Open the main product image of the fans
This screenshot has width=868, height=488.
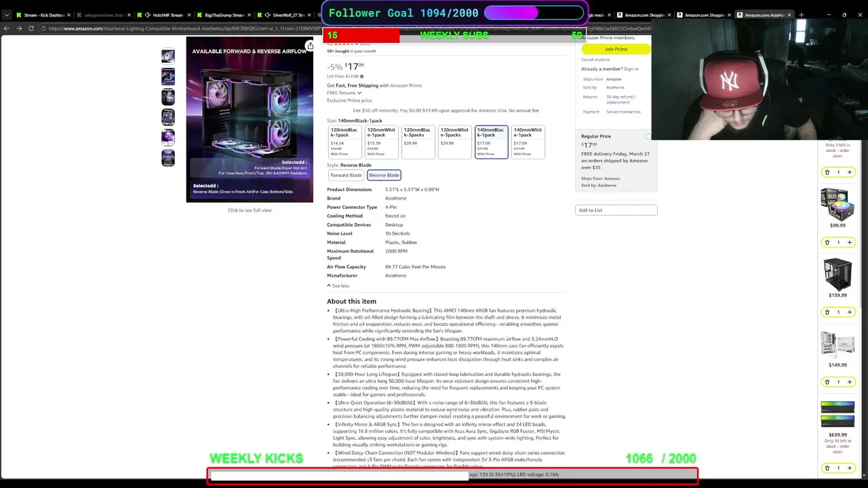coord(250,119)
